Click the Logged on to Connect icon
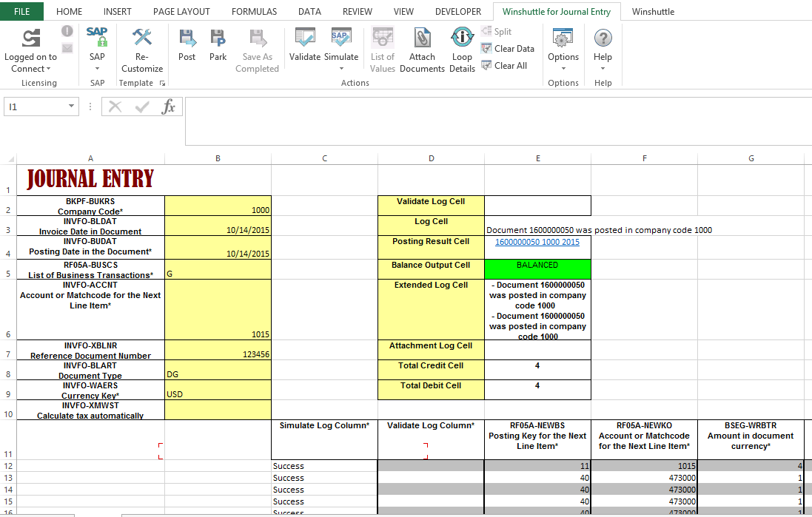This screenshot has height=517, width=812. click(x=31, y=38)
